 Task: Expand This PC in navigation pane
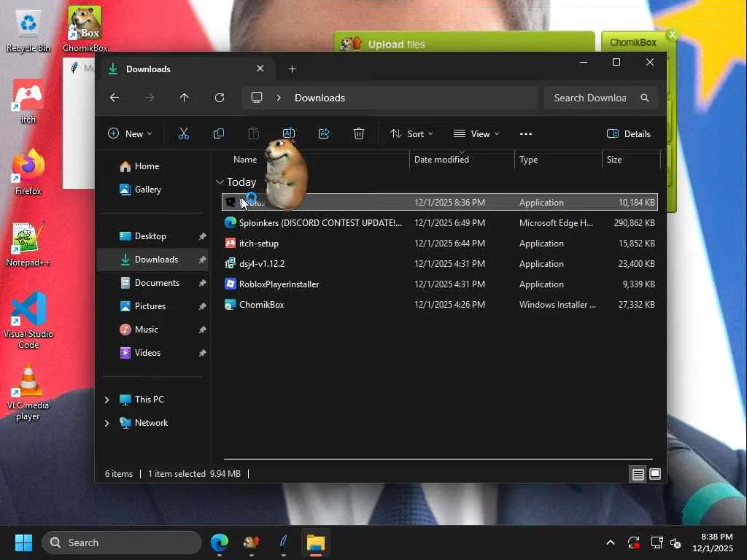tap(107, 400)
